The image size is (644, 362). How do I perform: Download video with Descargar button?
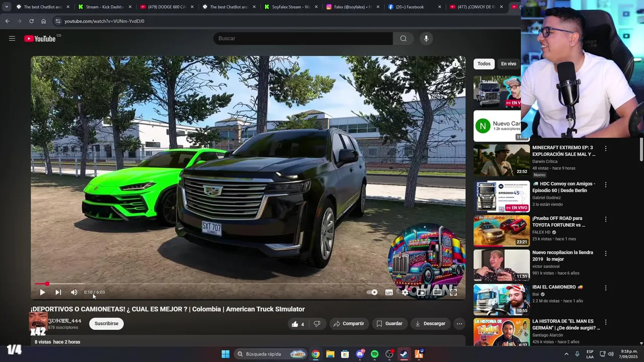[x=430, y=324]
